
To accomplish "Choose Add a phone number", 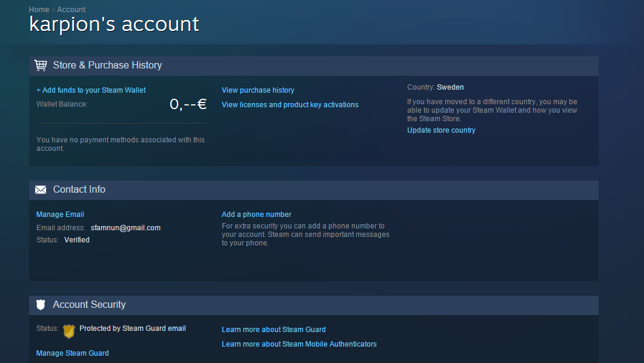I will [x=256, y=215].
